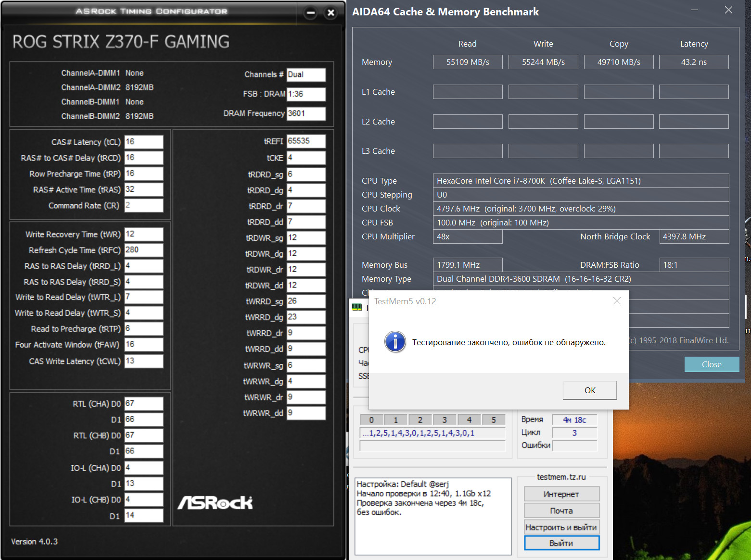This screenshot has height=560, width=751.
Task: Close the ASRock Timing Configurator window
Action: (331, 13)
